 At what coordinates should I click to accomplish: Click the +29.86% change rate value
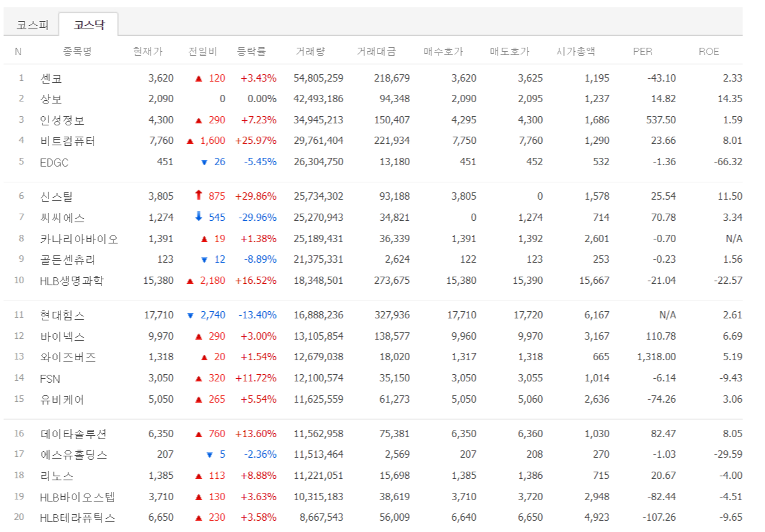click(255, 196)
